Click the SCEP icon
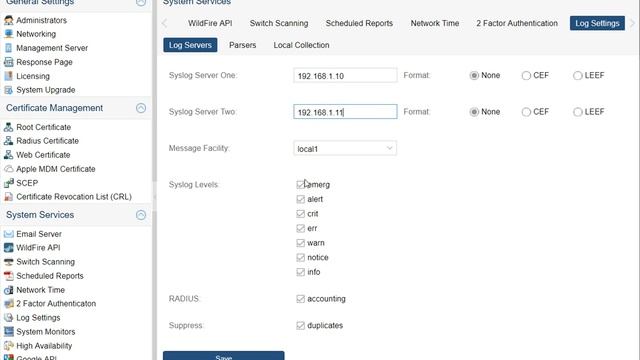 tap(9, 183)
